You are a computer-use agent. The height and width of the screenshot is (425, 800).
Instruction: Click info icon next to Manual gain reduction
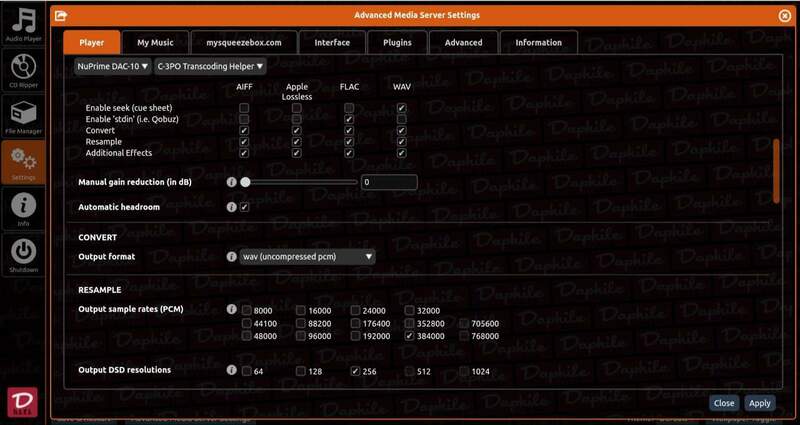pyautogui.click(x=232, y=183)
